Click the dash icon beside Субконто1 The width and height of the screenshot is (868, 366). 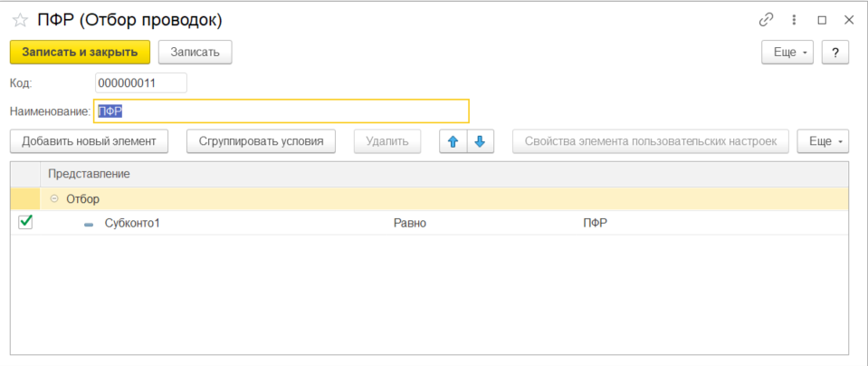click(x=89, y=223)
